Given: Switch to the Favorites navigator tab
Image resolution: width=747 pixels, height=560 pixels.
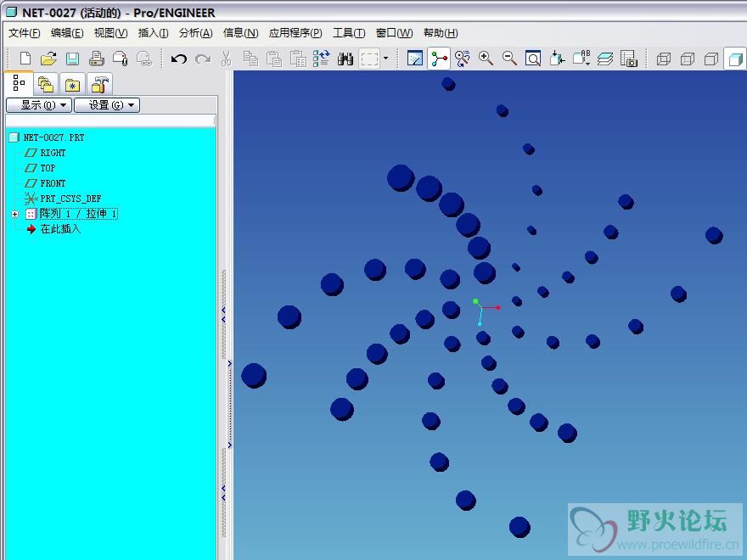Looking at the screenshot, I should tap(73, 85).
